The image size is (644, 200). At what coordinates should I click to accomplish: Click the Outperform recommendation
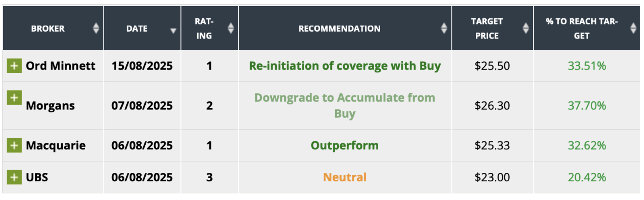click(345, 145)
